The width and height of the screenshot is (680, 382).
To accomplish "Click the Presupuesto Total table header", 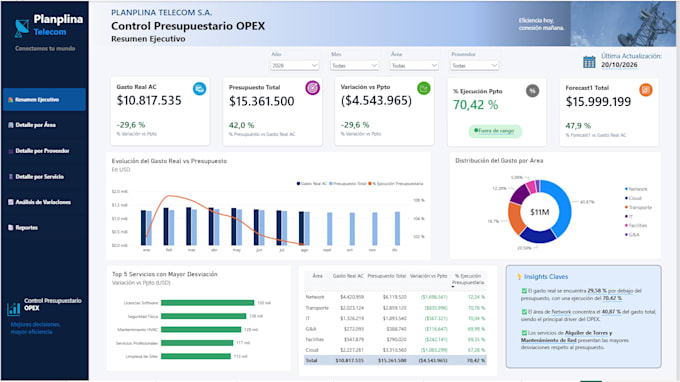I will coord(386,276).
